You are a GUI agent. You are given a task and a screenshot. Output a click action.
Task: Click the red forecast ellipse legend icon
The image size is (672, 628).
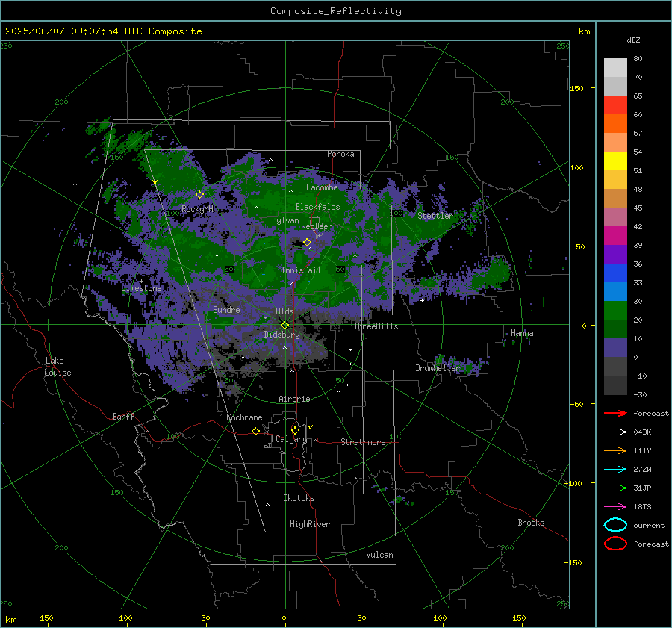tap(615, 544)
